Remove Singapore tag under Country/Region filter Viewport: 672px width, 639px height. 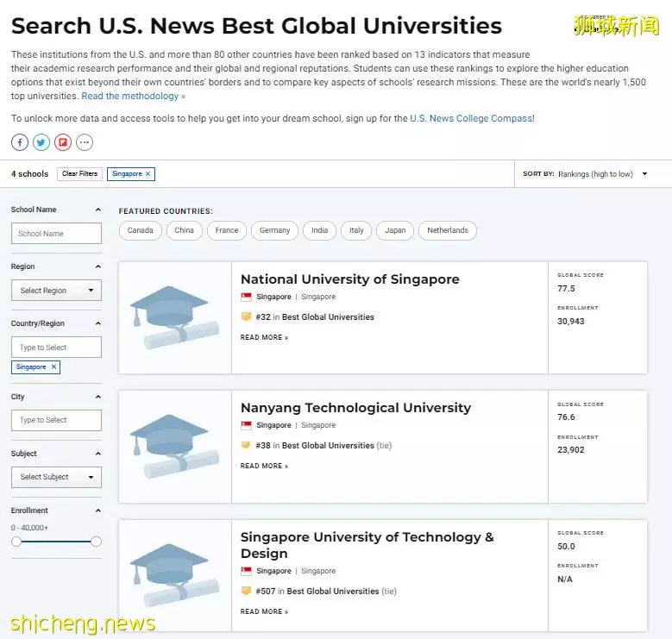click(53, 366)
